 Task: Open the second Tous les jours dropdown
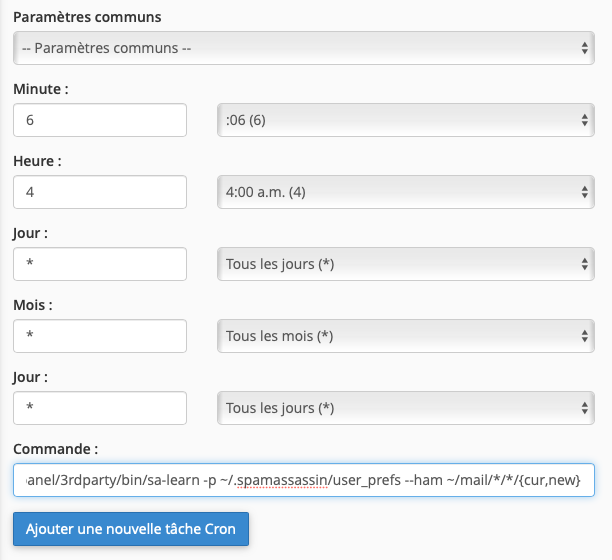406,408
